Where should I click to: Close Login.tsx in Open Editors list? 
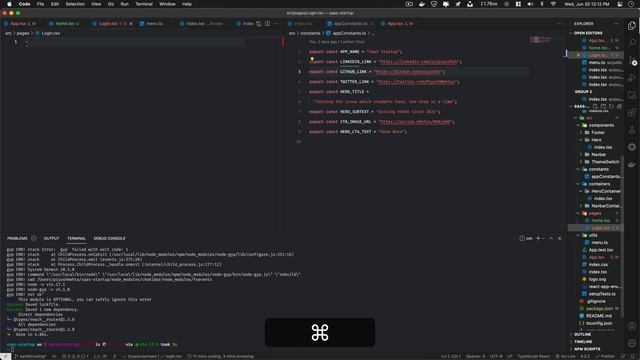point(578,55)
